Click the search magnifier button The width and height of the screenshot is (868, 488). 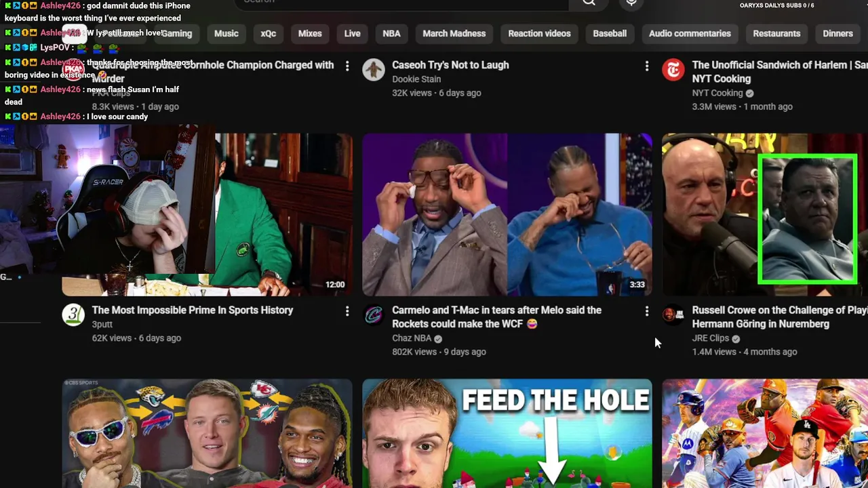pyautogui.click(x=589, y=2)
